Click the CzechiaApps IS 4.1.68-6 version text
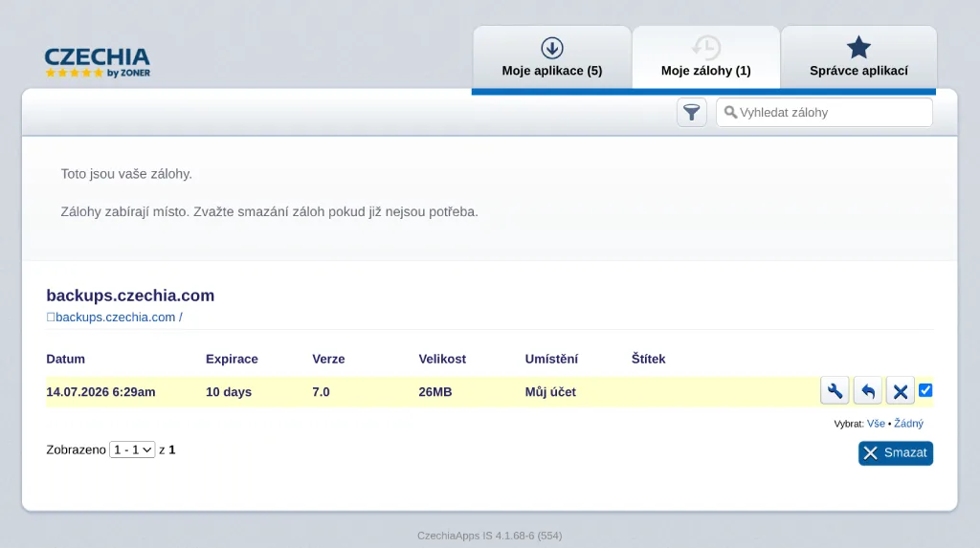The height and width of the screenshot is (548, 980). click(x=489, y=536)
